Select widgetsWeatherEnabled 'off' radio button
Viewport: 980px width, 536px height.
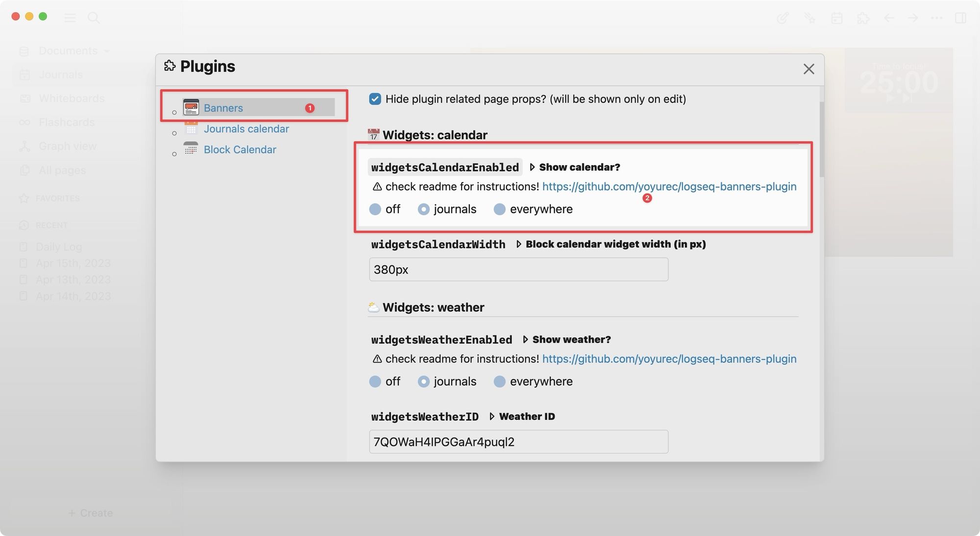coord(374,380)
